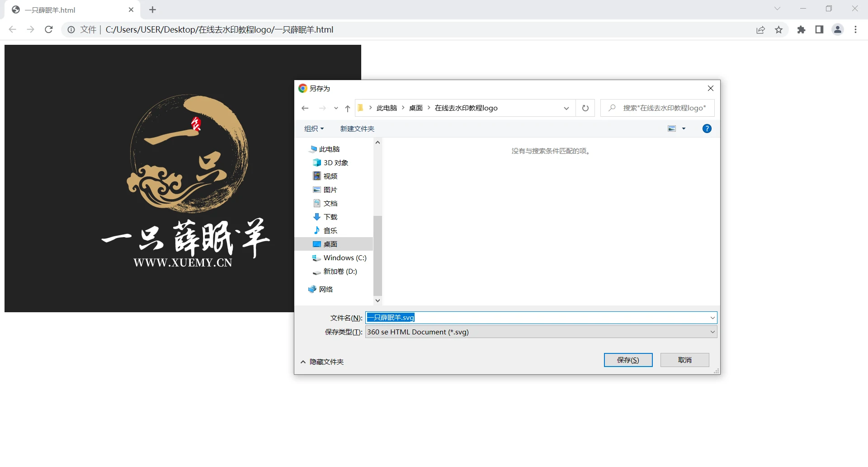This screenshot has height=467, width=868.
Task: Click the tree scrollbar up arrow
Action: point(377,142)
